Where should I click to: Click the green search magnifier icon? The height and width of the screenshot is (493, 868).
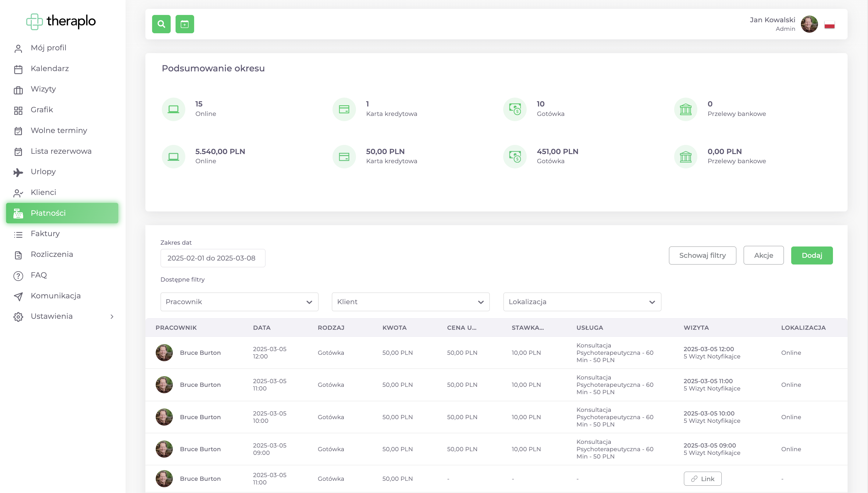pos(161,24)
